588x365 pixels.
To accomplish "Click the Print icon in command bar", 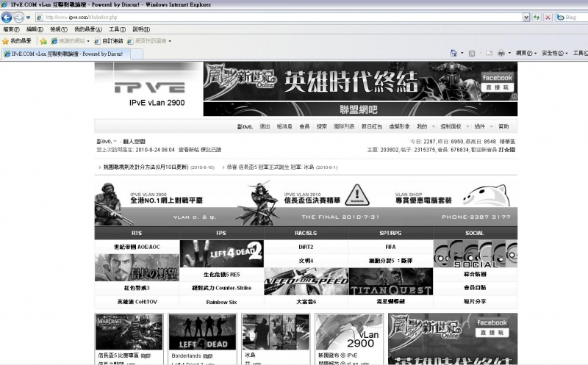I will pyautogui.click(x=501, y=53).
